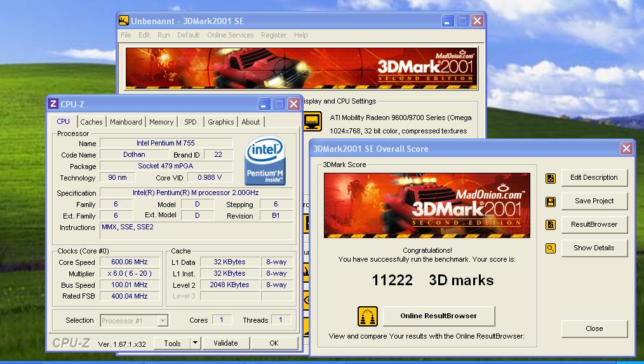Open the Processor selection dropdown

(x=134, y=320)
